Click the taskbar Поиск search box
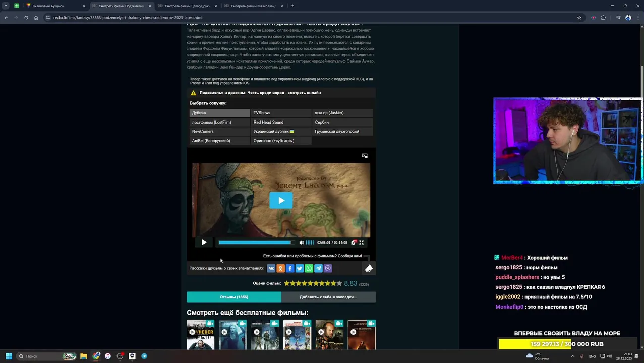 46,356
